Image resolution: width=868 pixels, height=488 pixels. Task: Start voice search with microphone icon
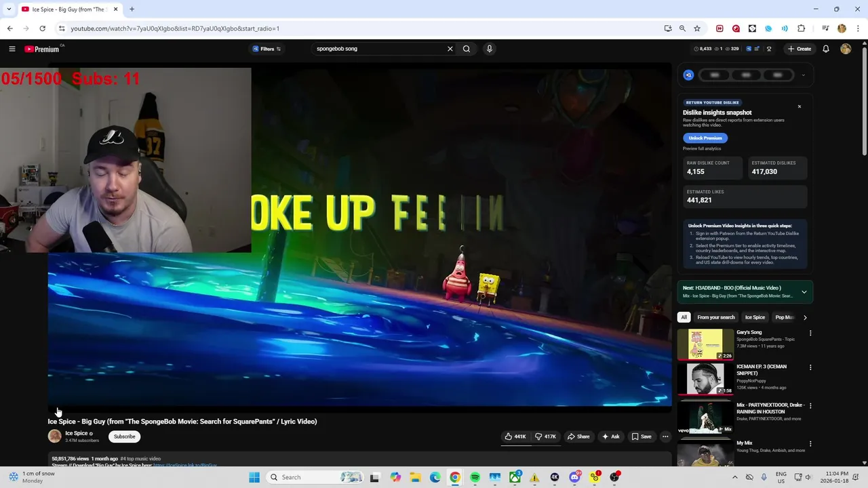tap(489, 49)
